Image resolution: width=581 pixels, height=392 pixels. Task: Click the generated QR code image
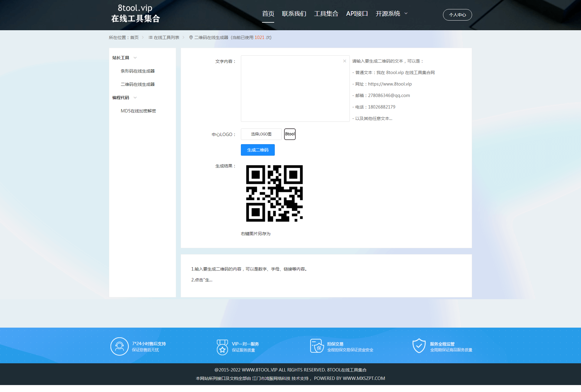[274, 193]
